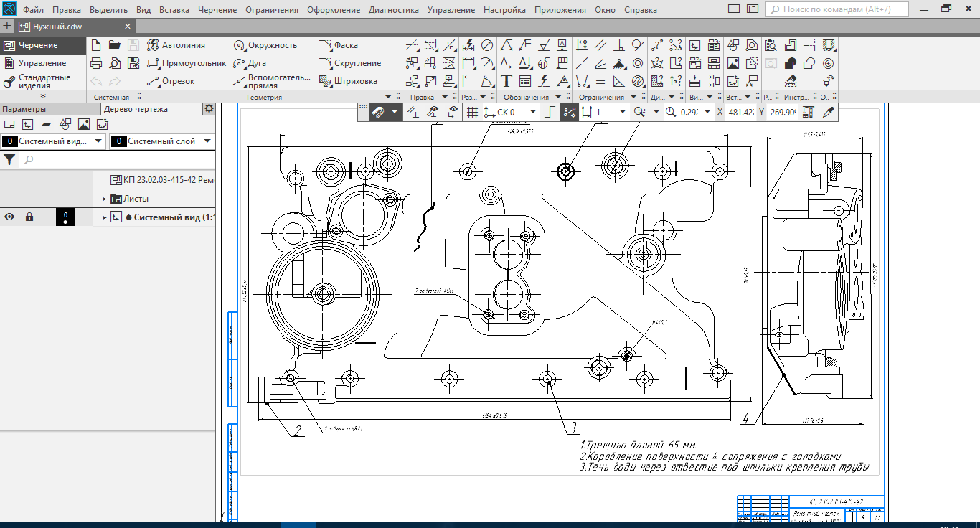Select the Окружность tool
The width and height of the screenshot is (980, 528).
point(265,44)
